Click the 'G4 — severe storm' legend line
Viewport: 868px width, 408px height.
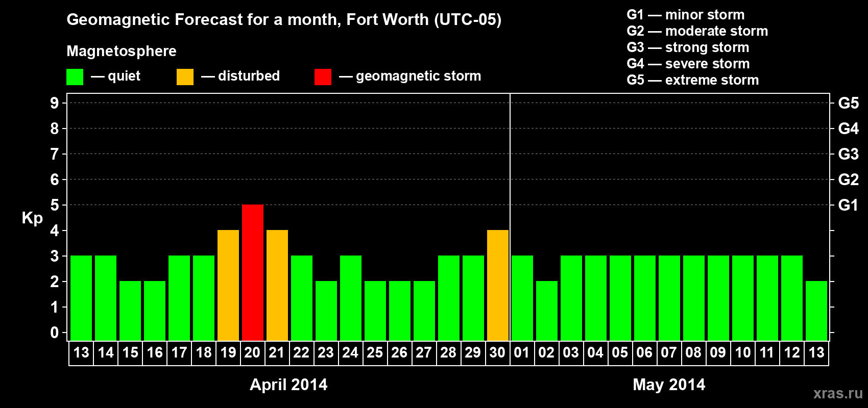688,64
